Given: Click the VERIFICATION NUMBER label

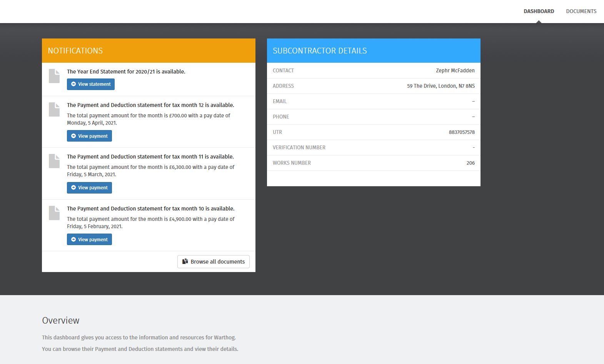Looking at the screenshot, I should tap(299, 147).
